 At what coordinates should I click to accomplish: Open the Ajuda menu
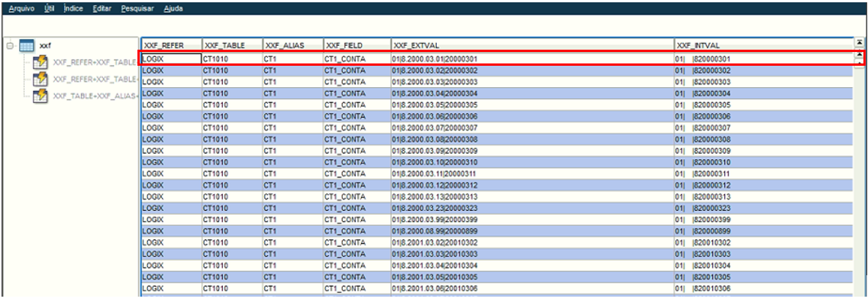[x=173, y=9]
